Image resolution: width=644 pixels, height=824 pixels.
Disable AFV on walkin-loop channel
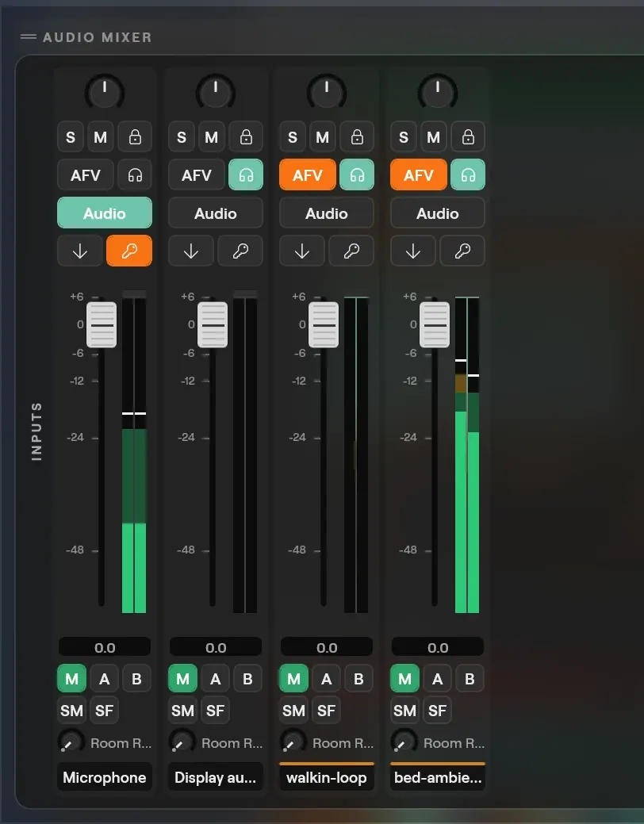[x=307, y=175]
